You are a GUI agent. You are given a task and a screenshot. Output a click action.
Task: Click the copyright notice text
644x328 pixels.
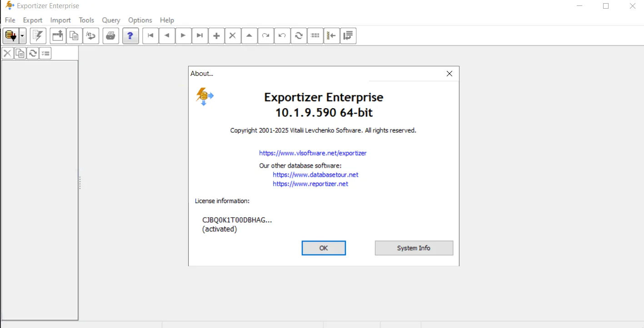323,130
